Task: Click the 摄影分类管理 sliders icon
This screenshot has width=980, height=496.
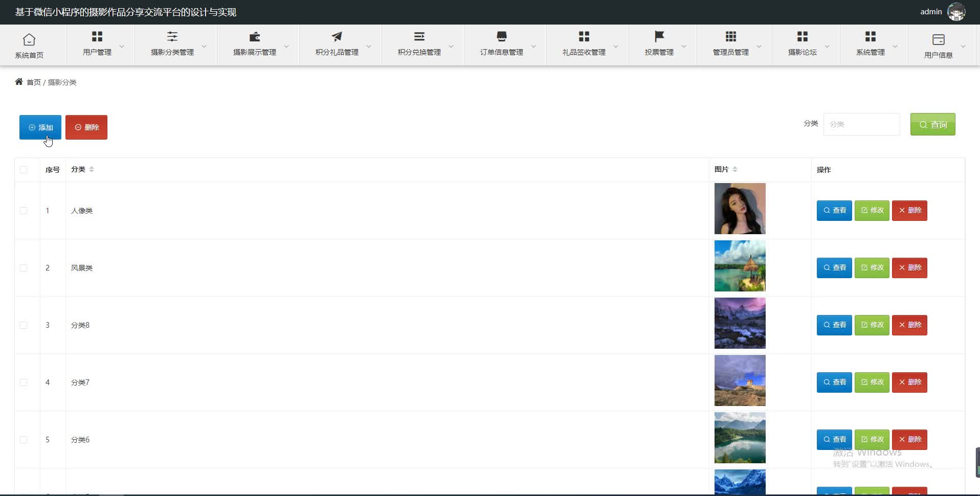Action: pyautogui.click(x=172, y=36)
